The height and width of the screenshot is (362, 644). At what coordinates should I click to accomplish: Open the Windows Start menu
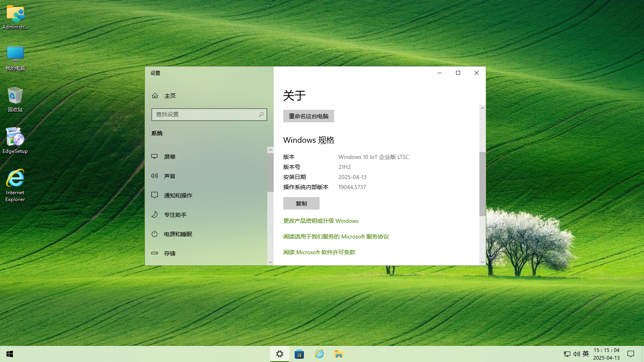pos(10,354)
